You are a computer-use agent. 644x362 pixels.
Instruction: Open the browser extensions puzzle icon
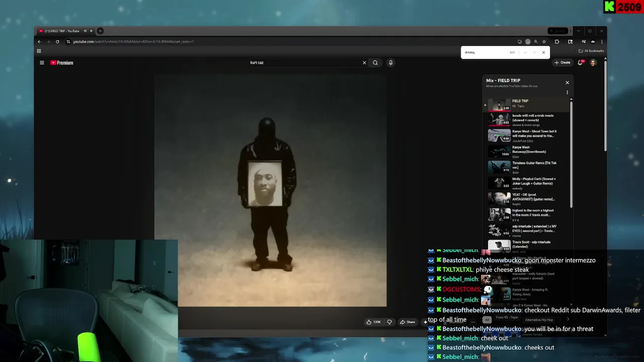pos(557,42)
